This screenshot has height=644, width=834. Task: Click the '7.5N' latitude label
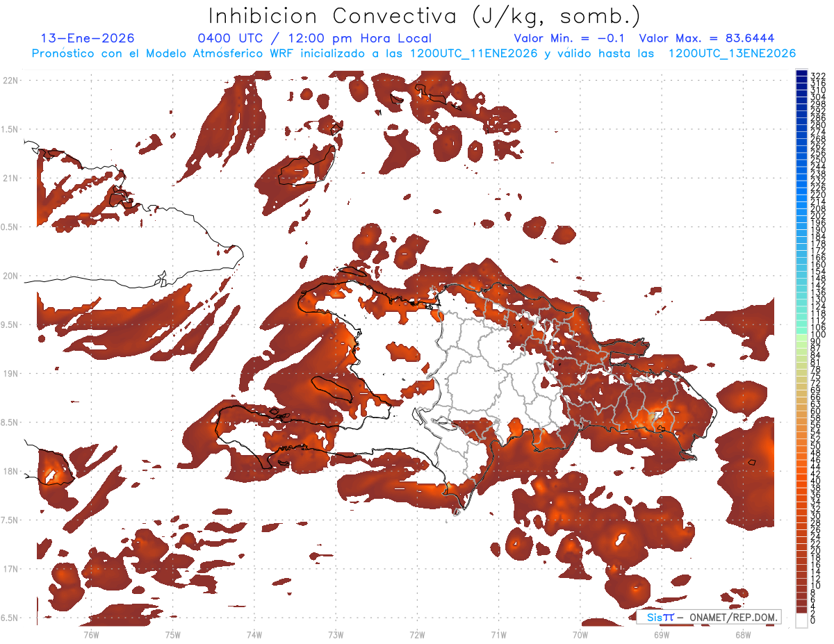tap(10, 520)
